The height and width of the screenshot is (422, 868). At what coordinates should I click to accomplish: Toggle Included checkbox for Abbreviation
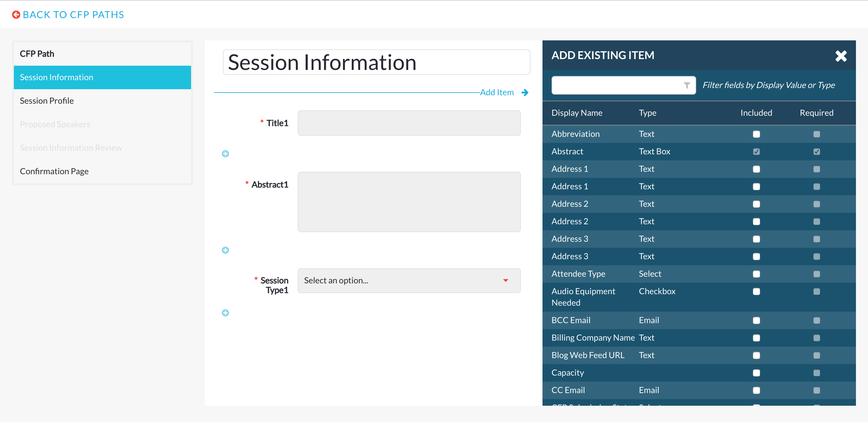pyautogui.click(x=756, y=134)
